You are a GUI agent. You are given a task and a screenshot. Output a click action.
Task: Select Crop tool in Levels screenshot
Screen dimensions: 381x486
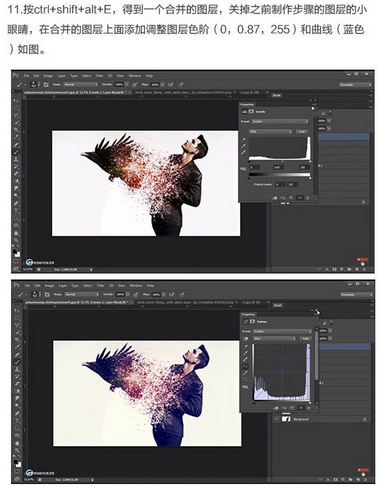[x=16, y=129]
